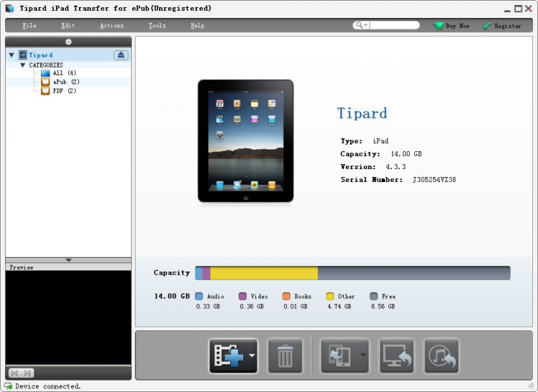This screenshot has height=392, width=538.
Task: Click the Tipard app icon in title bar
Action: (9, 8)
